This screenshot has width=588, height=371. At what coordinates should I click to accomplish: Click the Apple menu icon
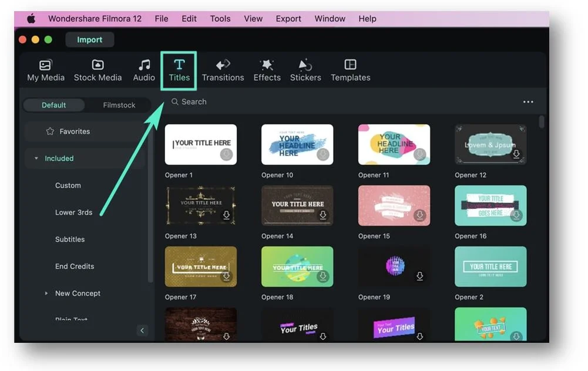point(31,18)
